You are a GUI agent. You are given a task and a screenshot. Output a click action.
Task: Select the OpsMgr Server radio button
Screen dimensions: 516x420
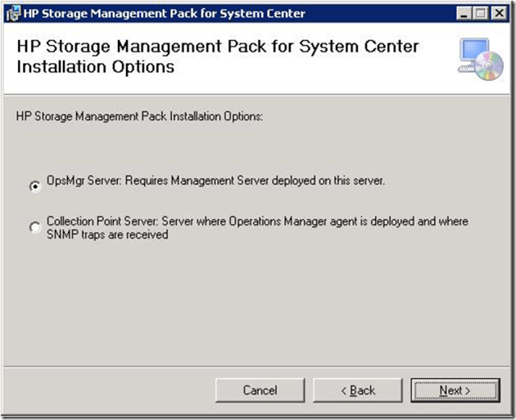click(x=34, y=186)
